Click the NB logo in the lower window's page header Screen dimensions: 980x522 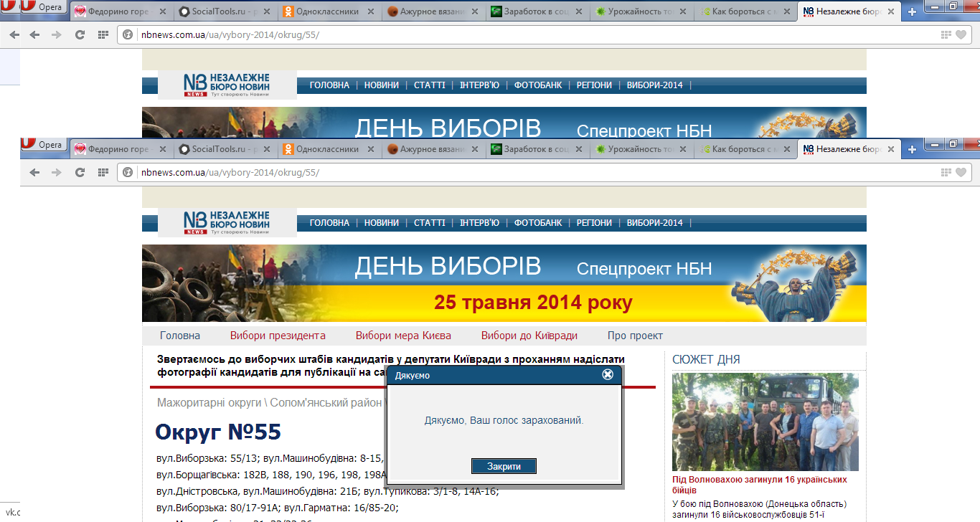point(227,223)
